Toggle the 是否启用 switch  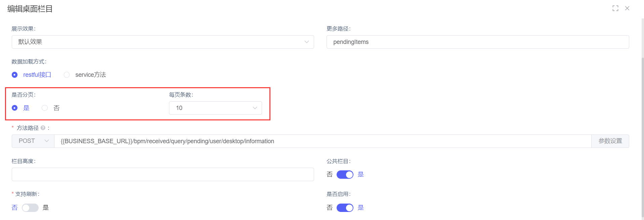(345, 208)
